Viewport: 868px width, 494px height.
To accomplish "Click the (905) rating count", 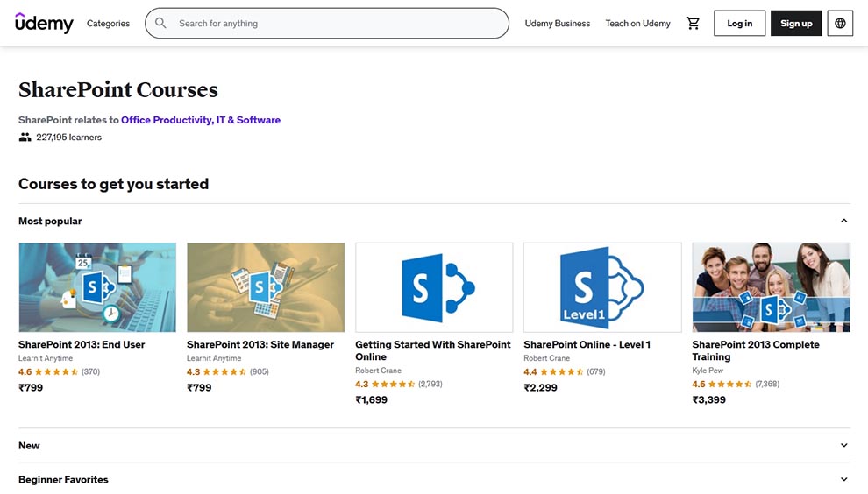I will tap(259, 371).
